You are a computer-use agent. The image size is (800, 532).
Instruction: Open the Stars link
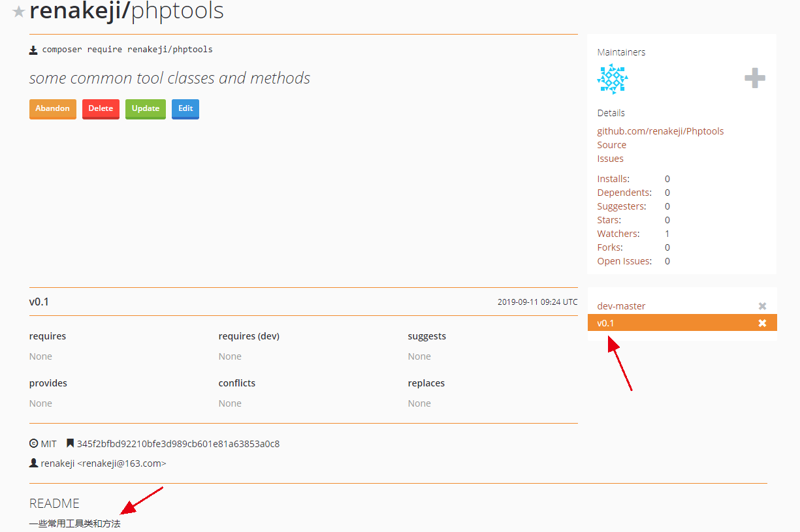tap(609, 220)
